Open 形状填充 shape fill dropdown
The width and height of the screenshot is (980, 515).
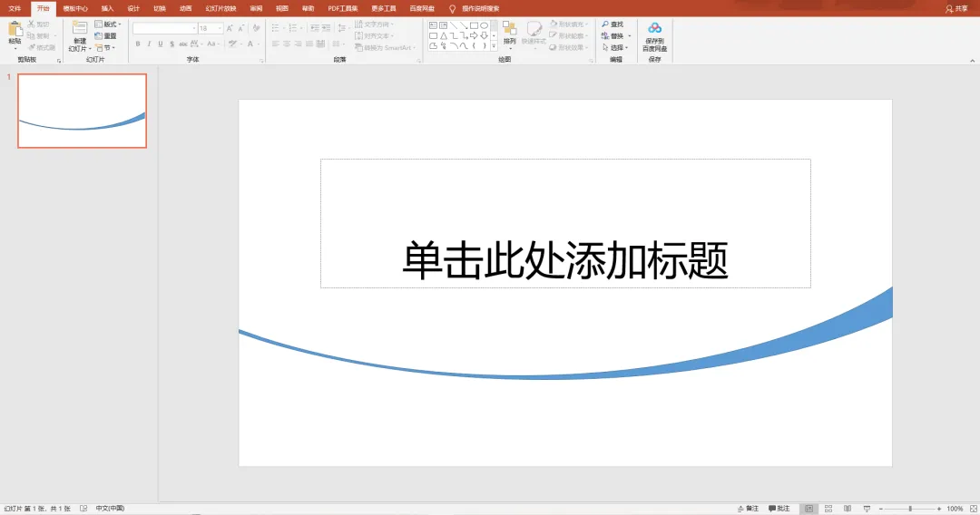click(569, 24)
